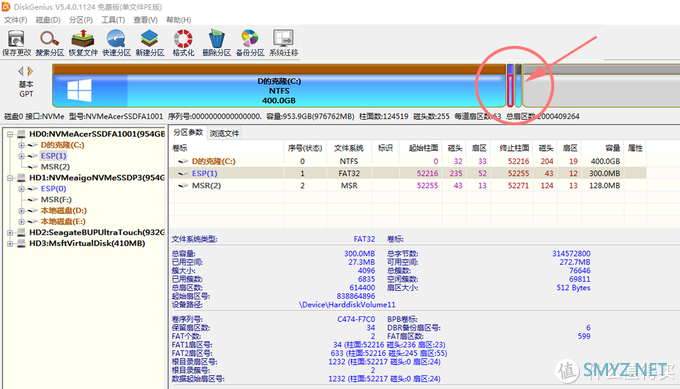This screenshot has width=680, height=389.
Task: Open the Partition (分区) menu
Action: 81,20
